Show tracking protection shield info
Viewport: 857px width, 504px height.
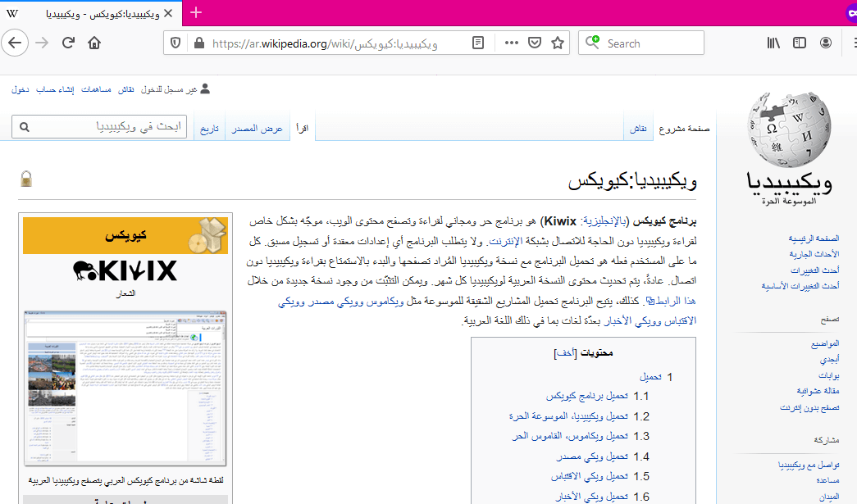(176, 43)
